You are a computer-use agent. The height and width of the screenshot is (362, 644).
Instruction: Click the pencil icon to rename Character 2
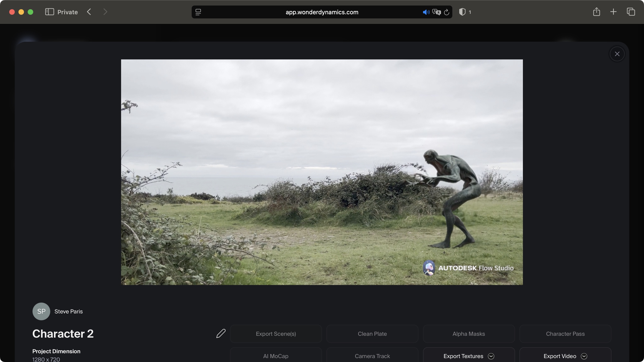click(x=221, y=333)
